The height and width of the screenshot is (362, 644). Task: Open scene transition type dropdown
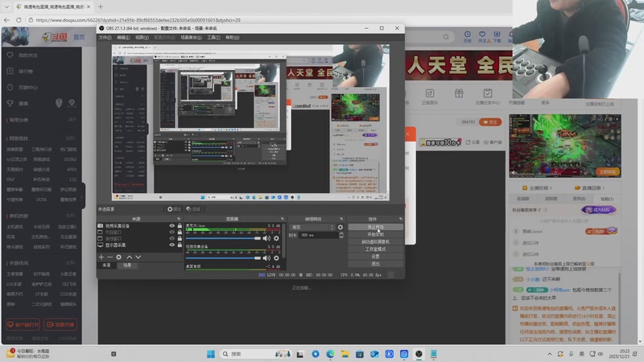312,228
